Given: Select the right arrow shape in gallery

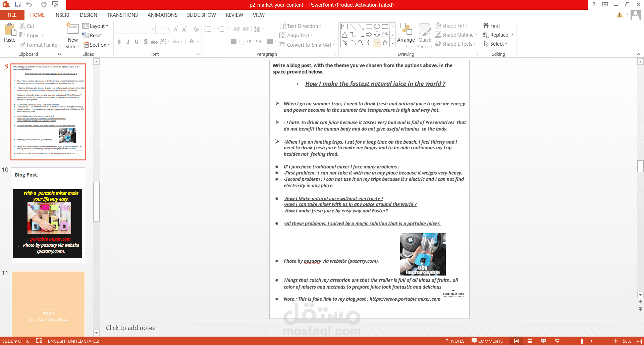Looking at the screenshot, I should click(x=369, y=35).
